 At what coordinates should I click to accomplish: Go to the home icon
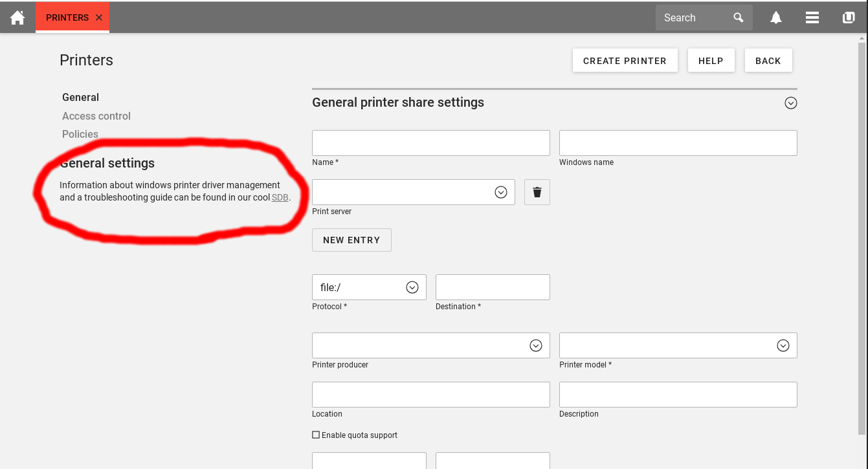point(17,17)
